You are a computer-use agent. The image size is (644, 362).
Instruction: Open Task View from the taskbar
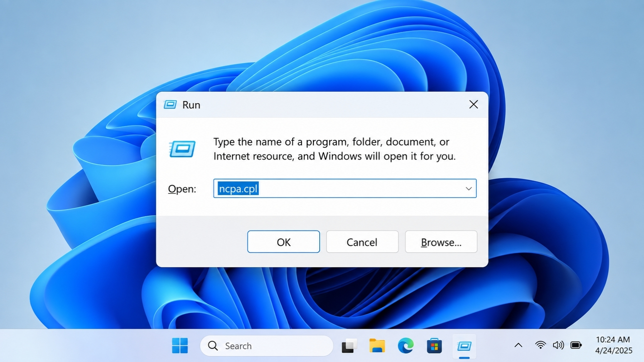(x=349, y=346)
